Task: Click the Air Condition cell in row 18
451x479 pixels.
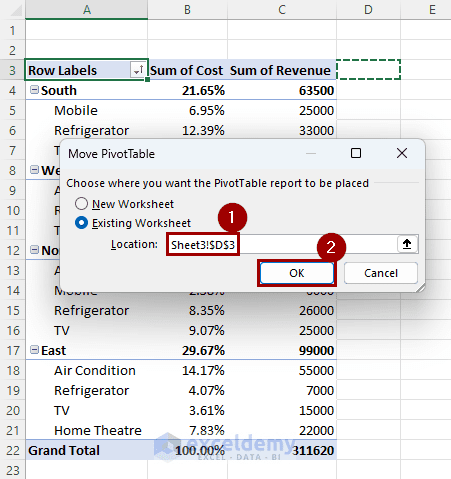Action: coord(87,370)
